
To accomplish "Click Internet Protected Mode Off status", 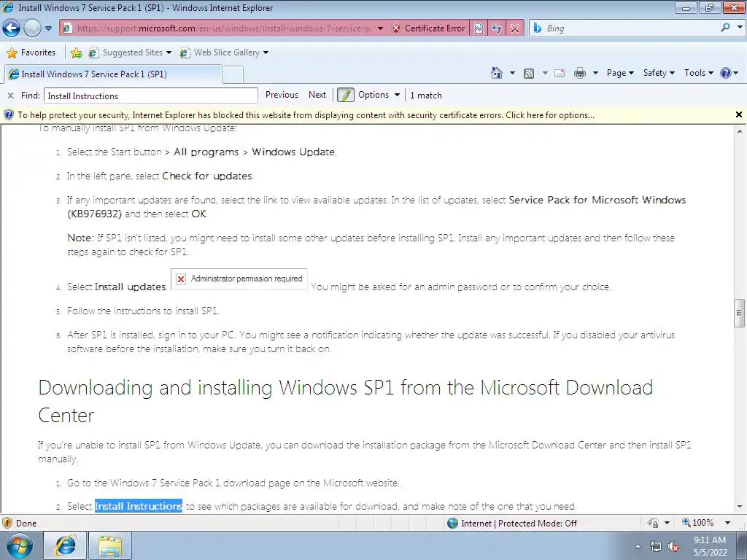I will (x=512, y=524).
